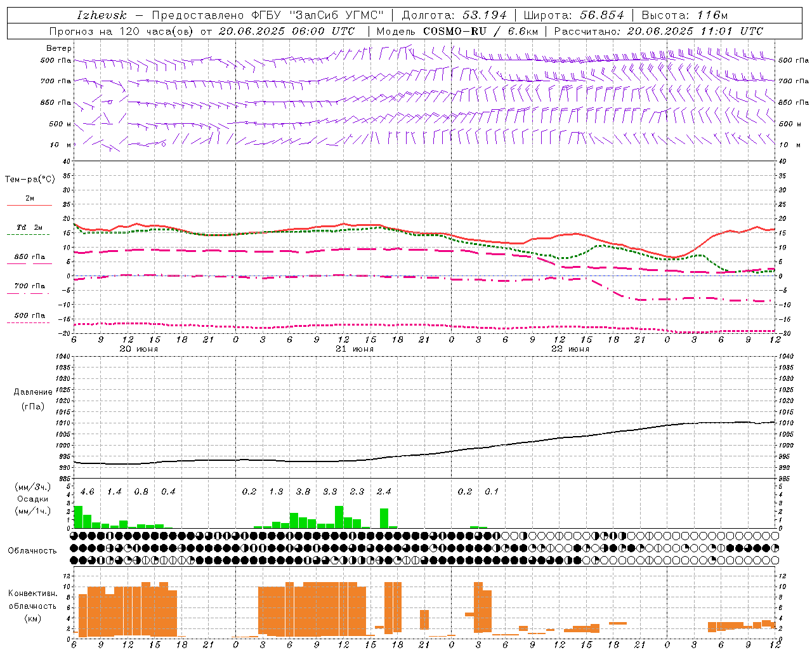Click the '(мм/1ч.)' unit label
812x650 pixels.
click(33, 510)
